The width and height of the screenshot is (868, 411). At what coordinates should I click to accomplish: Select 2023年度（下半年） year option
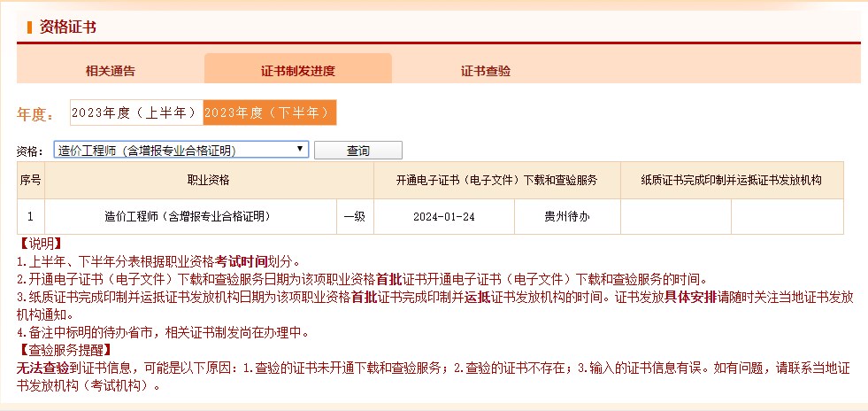[270, 112]
